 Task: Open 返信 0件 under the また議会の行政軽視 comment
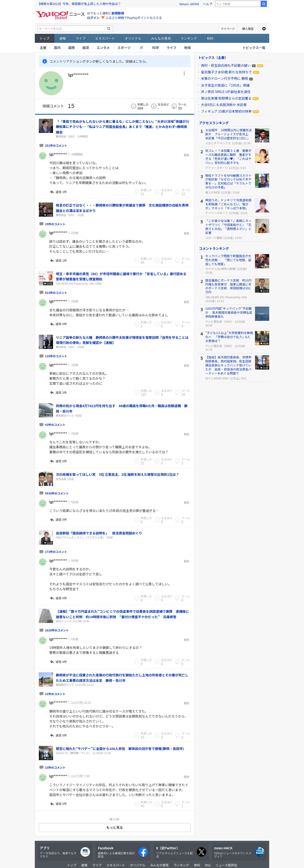coord(58,324)
